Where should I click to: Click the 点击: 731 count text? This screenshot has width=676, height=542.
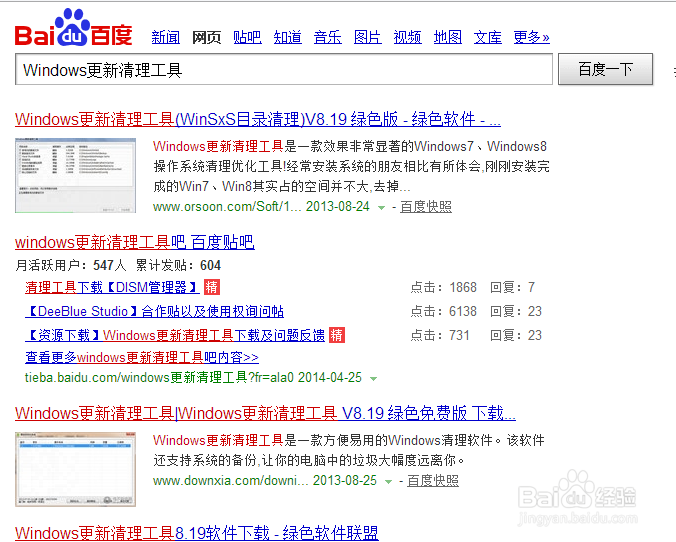440,335
